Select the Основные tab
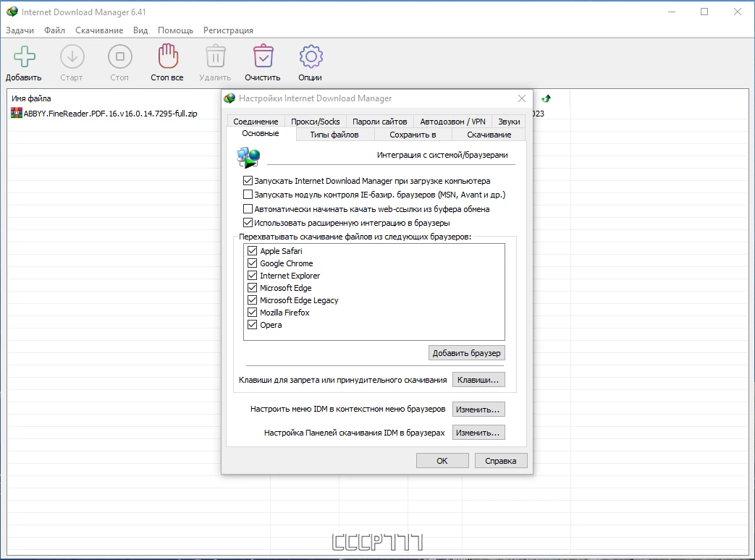755x560 pixels. [x=261, y=134]
